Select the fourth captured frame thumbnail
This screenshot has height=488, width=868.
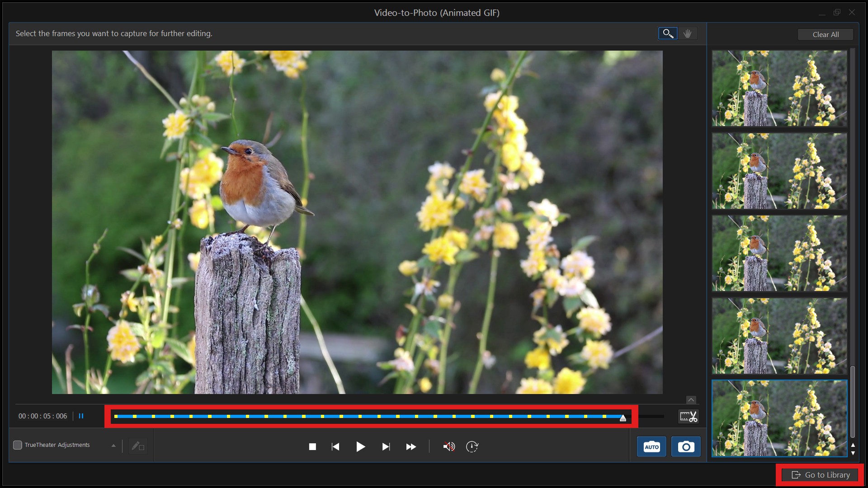tap(779, 336)
